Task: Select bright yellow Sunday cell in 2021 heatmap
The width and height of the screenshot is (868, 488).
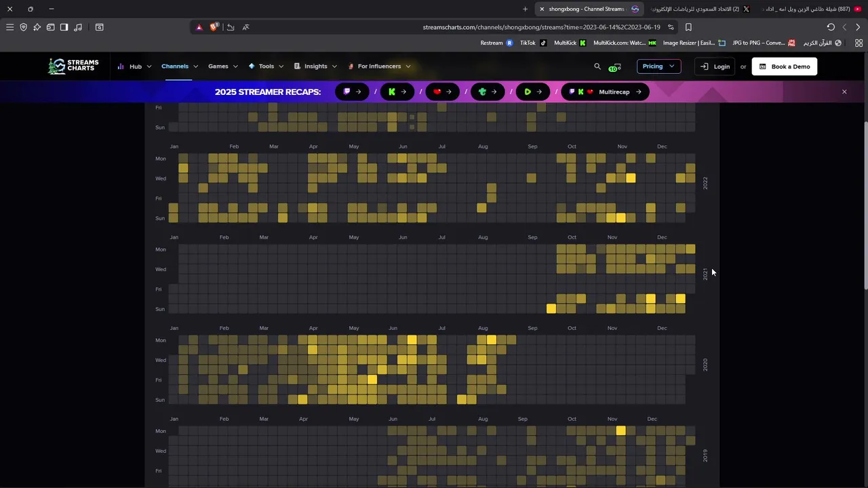Action: coord(551,308)
